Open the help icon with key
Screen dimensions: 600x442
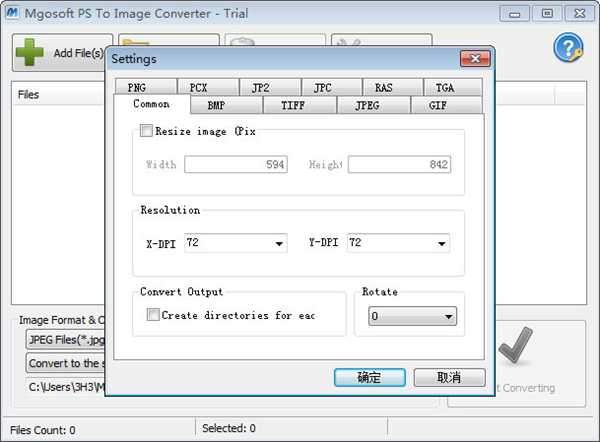pos(568,48)
